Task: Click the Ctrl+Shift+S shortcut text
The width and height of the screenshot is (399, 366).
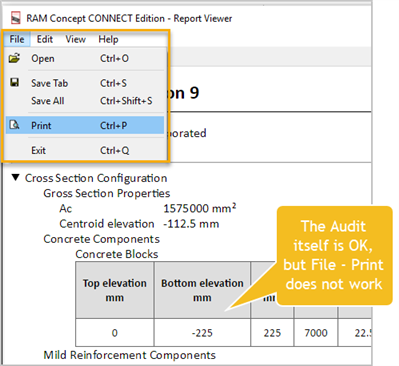Action: pyautogui.click(x=126, y=101)
